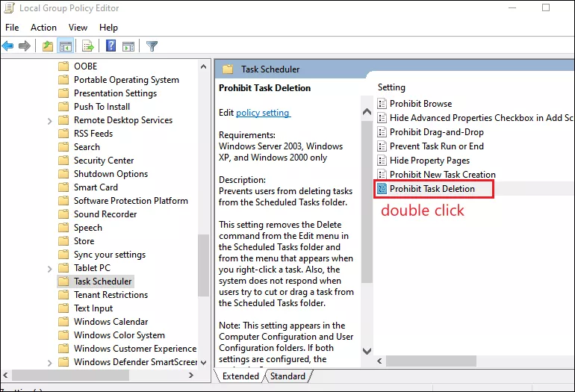Click tree pane horizontal scroll right arrow
The width and height of the screenshot is (575, 392).
coord(191,375)
